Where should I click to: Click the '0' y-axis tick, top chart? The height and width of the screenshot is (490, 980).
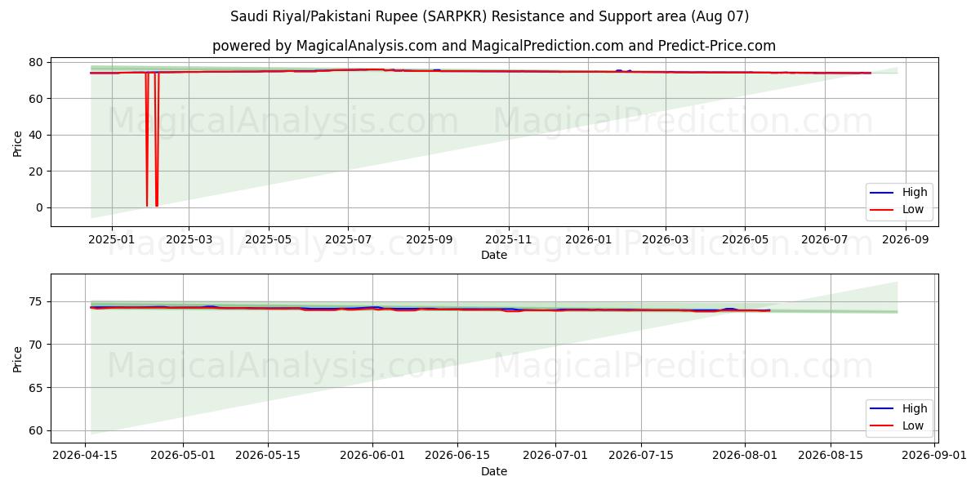coord(41,207)
